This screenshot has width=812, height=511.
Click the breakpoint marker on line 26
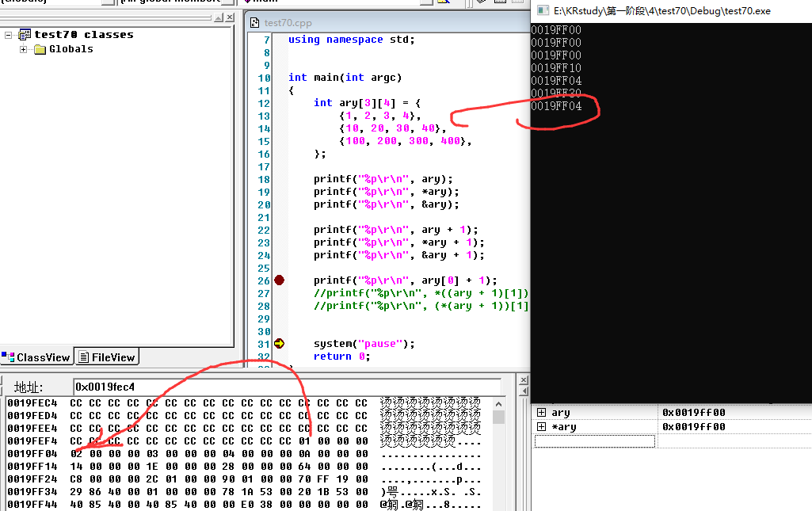(279, 280)
